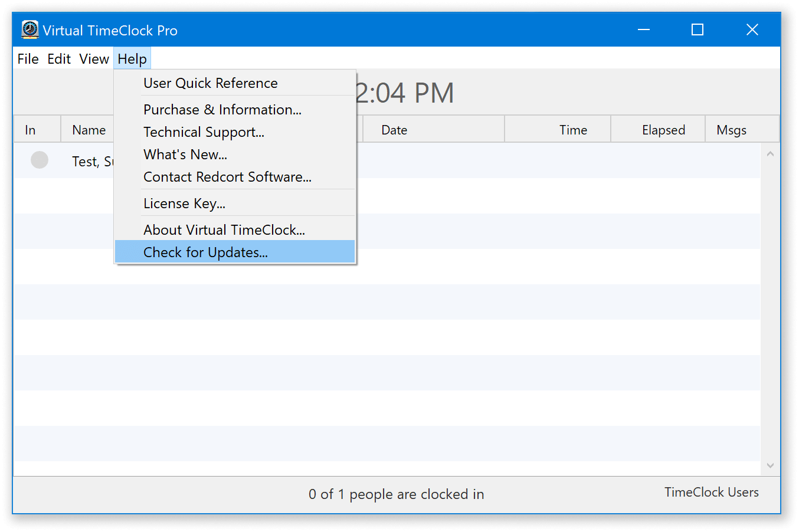Open the View menu
The image size is (799, 532).
[x=94, y=59]
